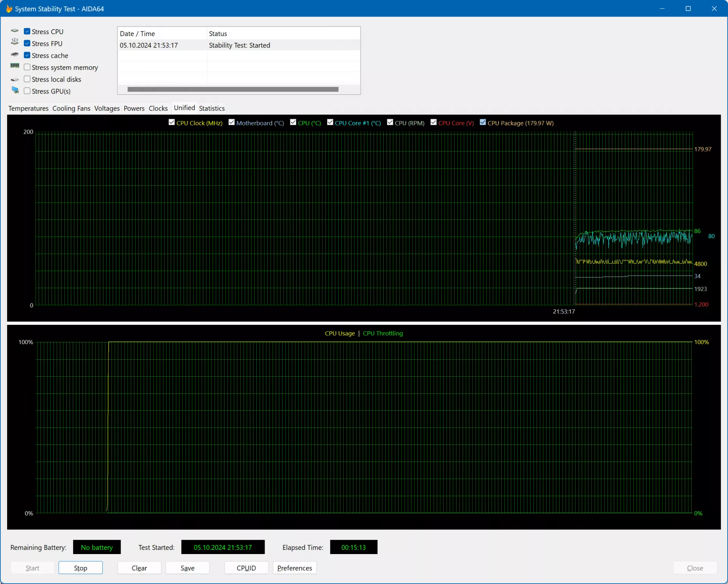Click the Save button
Viewport: 728px width, 584px height.
coord(187,568)
